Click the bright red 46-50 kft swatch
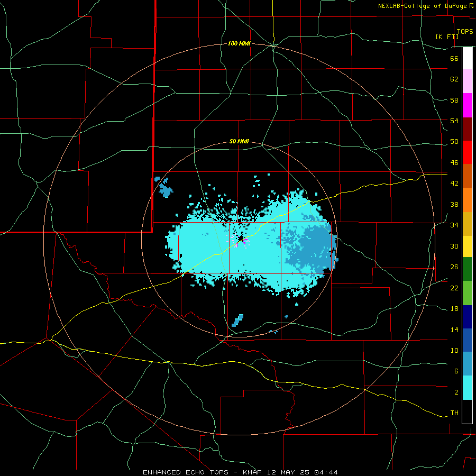The image size is (476, 476). point(467,152)
